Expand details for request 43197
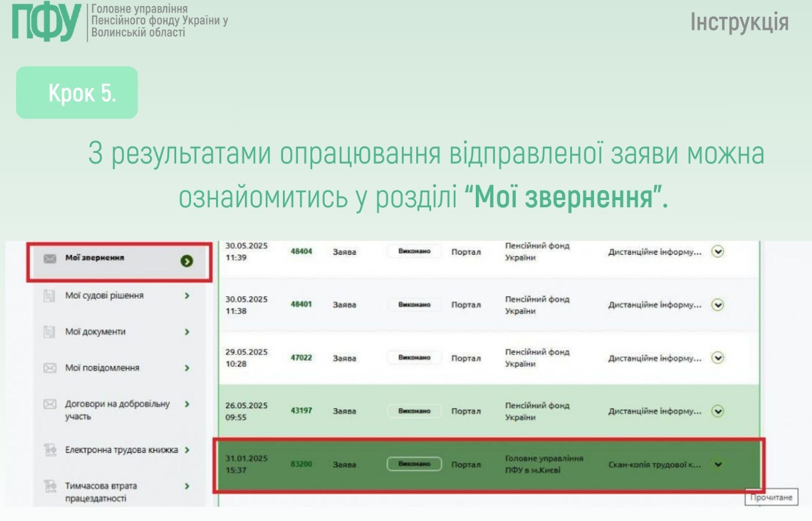 pyautogui.click(x=718, y=411)
